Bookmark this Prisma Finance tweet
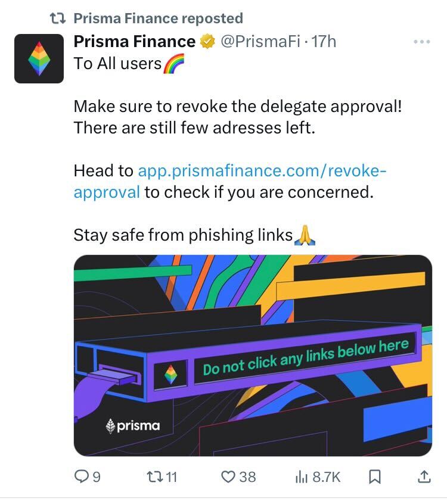The width and height of the screenshot is (447, 504). click(375, 477)
